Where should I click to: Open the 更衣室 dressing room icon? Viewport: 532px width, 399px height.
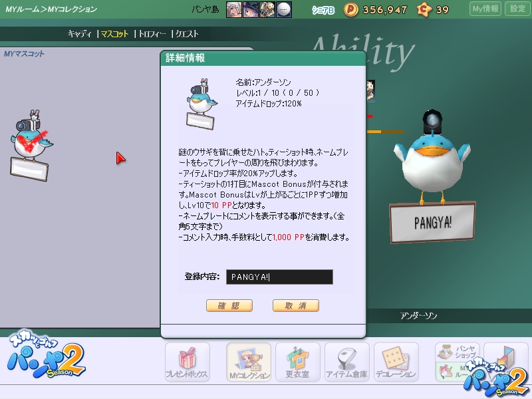click(x=297, y=362)
